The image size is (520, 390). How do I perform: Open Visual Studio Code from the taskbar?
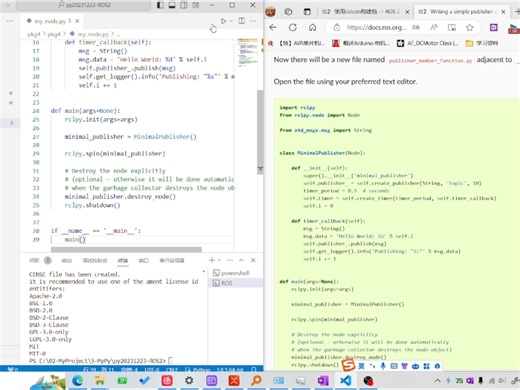click(x=346, y=380)
